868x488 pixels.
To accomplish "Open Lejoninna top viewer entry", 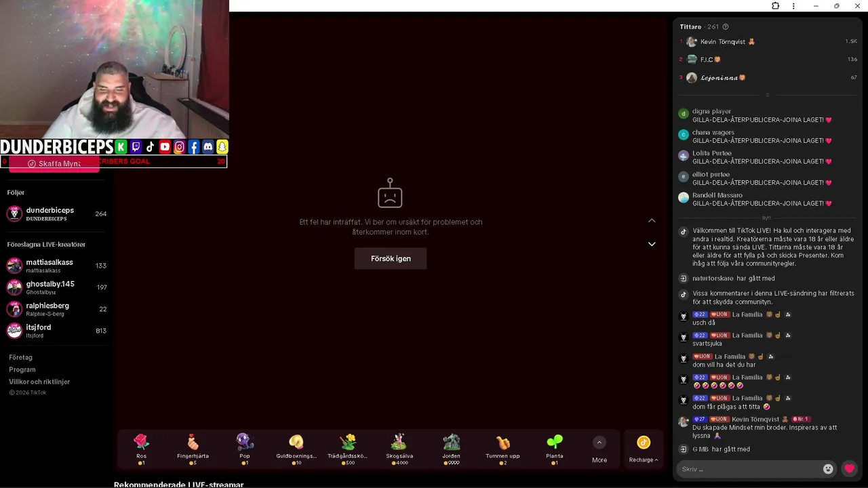I will click(769, 78).
